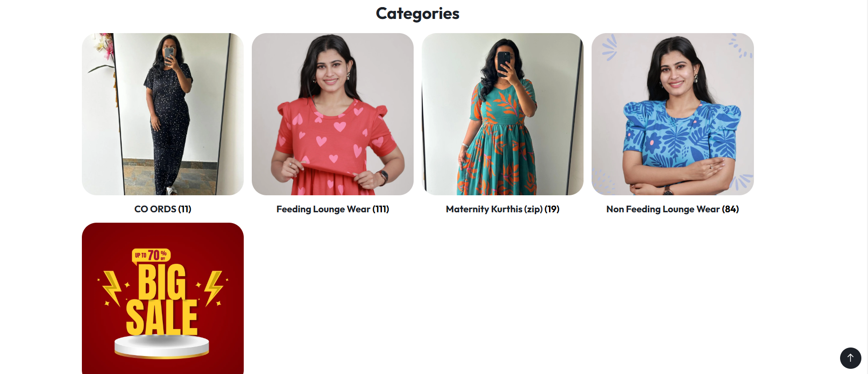Click the scroll-to-top arrow button
The image size is (868, 374).
point(850,358)
